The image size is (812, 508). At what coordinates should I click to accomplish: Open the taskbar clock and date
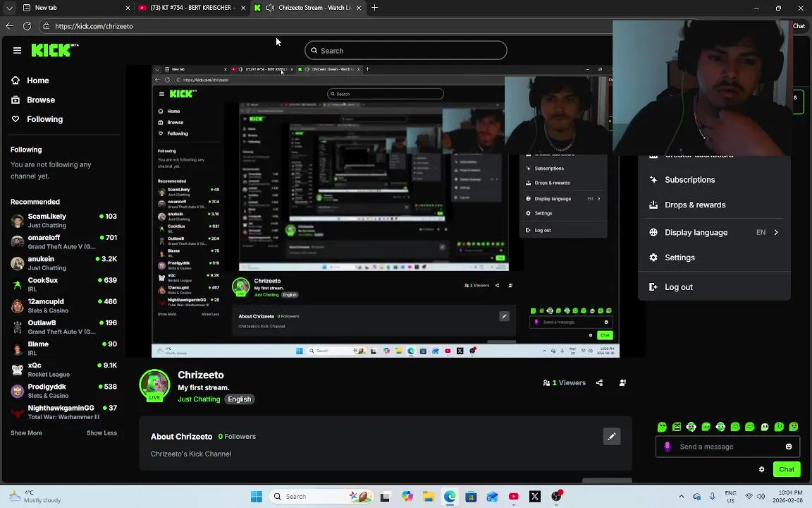[787, 496]
